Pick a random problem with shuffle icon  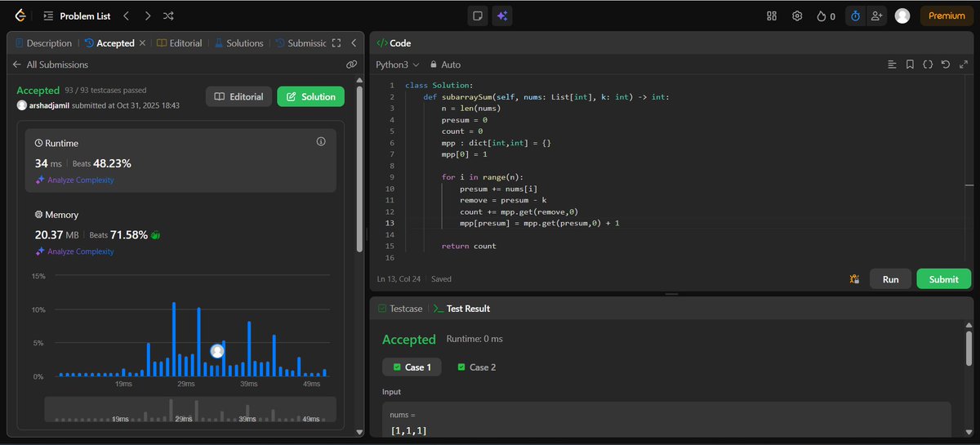coord(168,16)
